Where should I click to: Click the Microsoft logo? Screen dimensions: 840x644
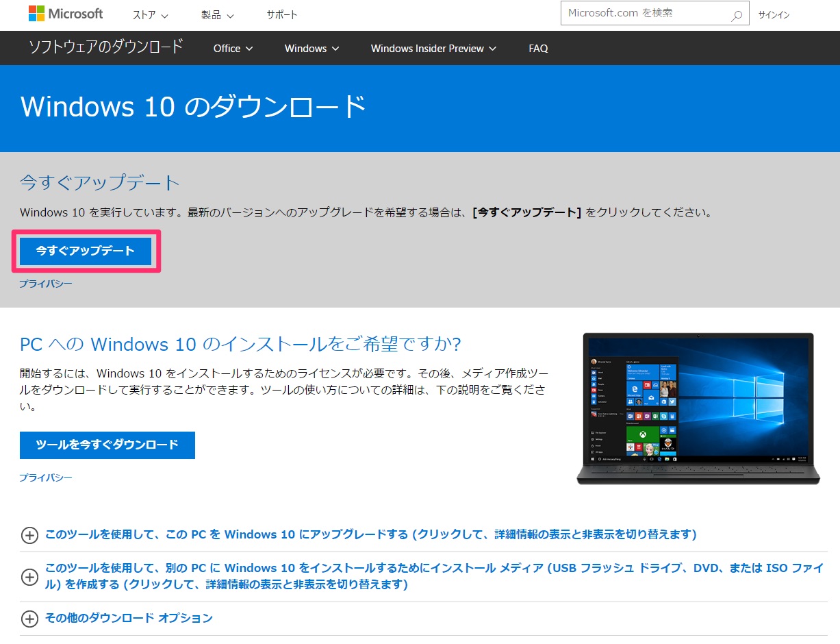(x=66, y=14)
